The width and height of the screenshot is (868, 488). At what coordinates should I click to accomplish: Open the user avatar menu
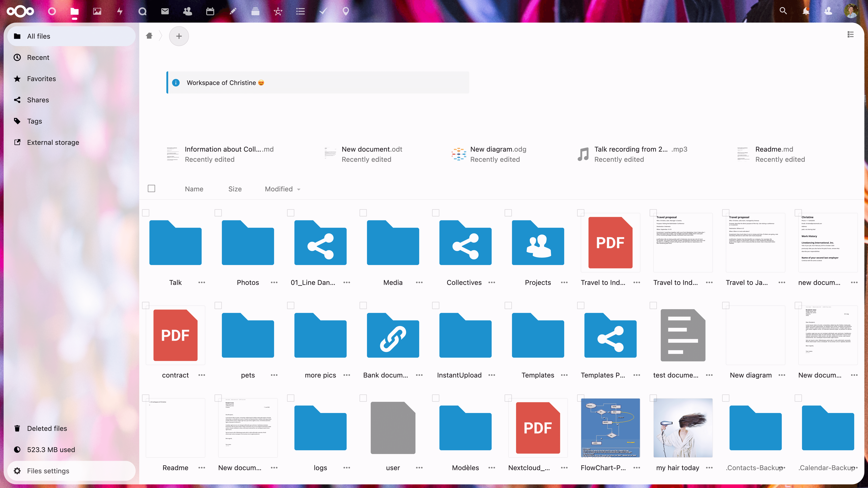point(851,11)
